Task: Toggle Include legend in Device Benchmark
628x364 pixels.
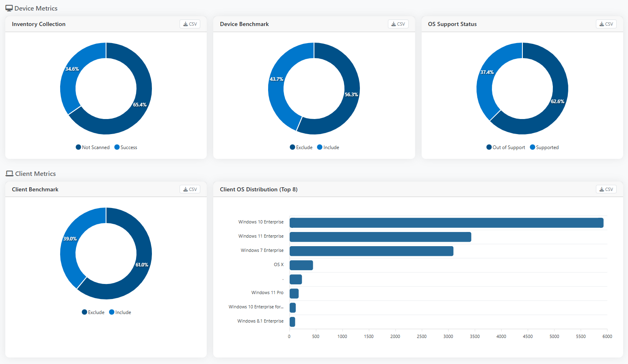Action: [328, 147]
